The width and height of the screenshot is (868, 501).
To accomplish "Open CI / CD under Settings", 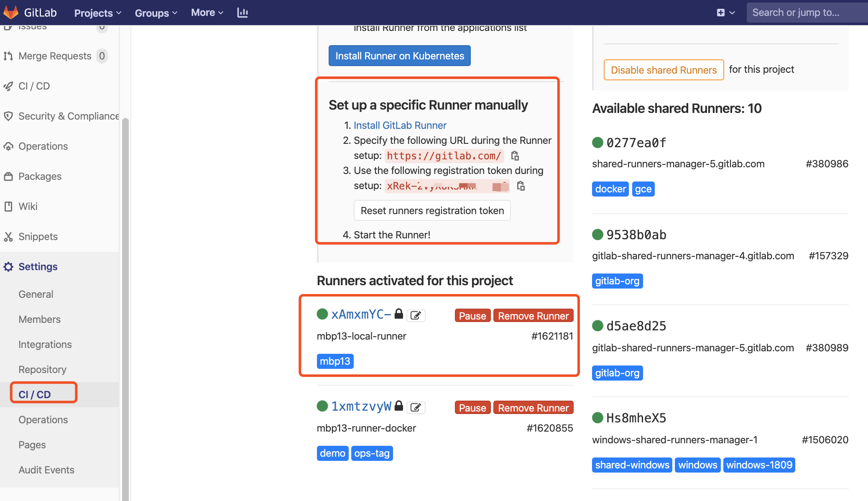I will (x=35, y=394).
